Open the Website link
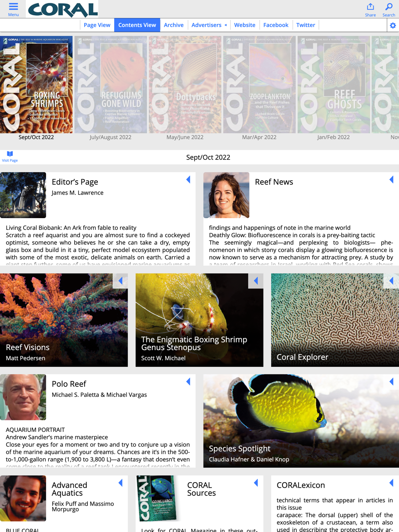Viewport: 399px width, 532px height. tap(245, 25)
